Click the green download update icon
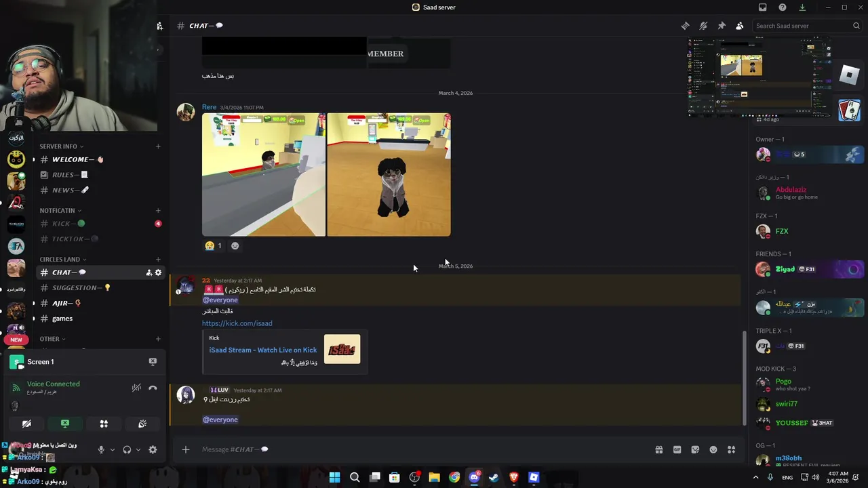This screenshot has height=488, width=868. coord(802,7)
